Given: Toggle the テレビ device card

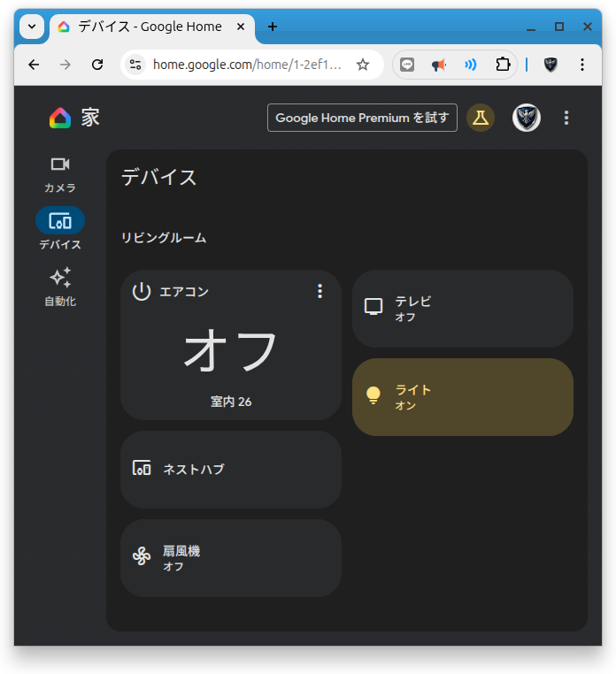Looking at the screenshot, I should click(462, 309).
